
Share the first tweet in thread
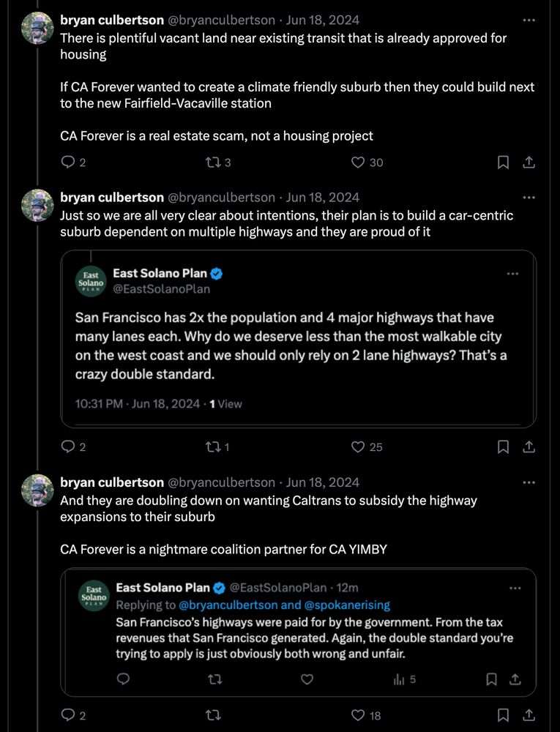click(x=529, y=163)
